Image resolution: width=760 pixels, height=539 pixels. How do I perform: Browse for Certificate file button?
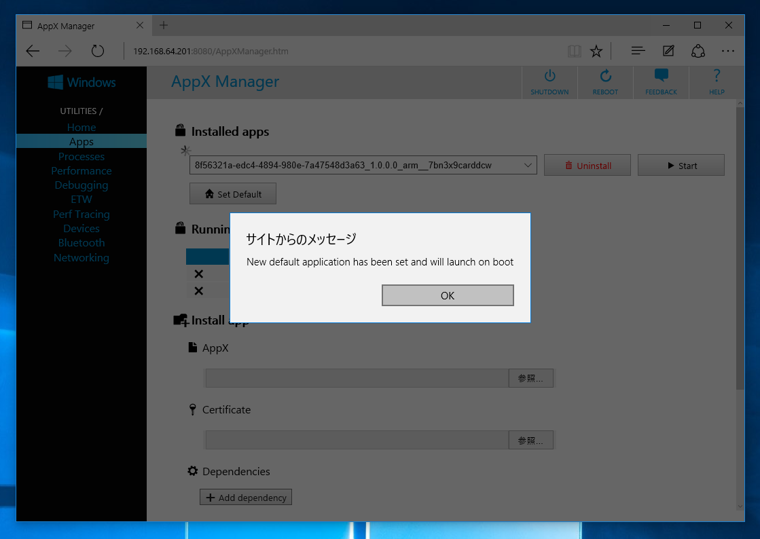tap(531, 440)
